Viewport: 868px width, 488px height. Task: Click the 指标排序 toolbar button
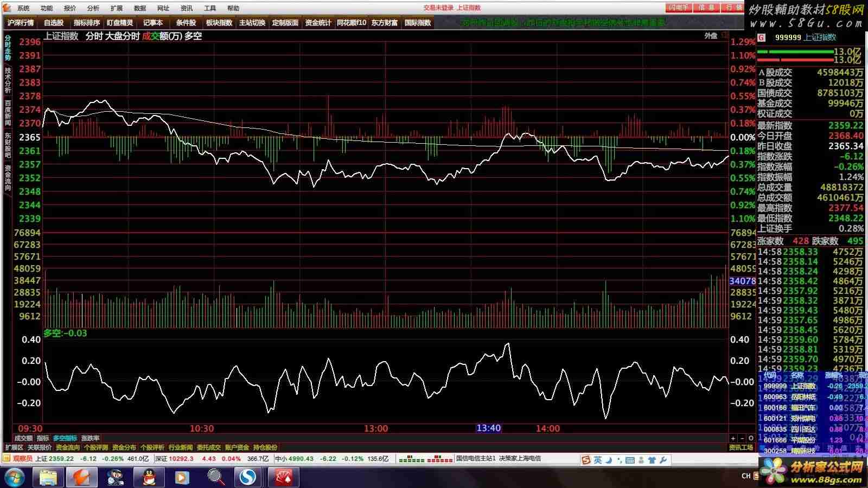click(x=87, y=23)
